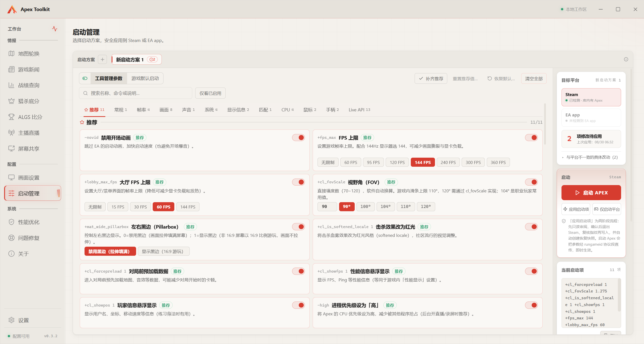Click the FOV degree input showing 90

(327, 206)
